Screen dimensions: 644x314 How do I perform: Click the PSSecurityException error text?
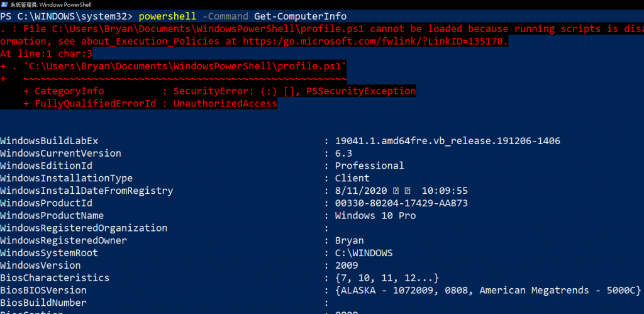[x=361, y=91]
